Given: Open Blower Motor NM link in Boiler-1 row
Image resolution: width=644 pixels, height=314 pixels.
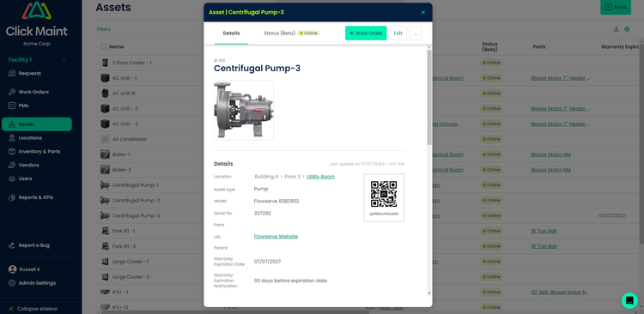Looking at the screenshot, I should tap(550, 154).
